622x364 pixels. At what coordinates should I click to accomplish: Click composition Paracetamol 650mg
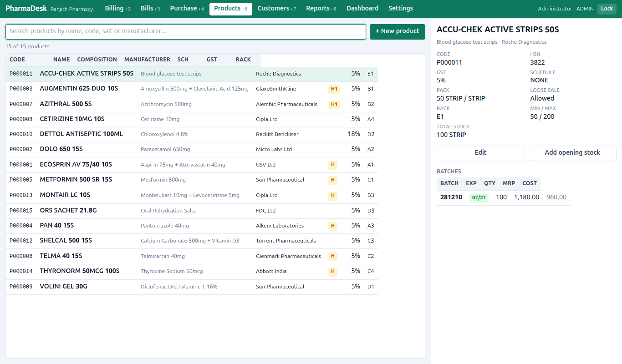pyautogui.click(x=165, y=150)
